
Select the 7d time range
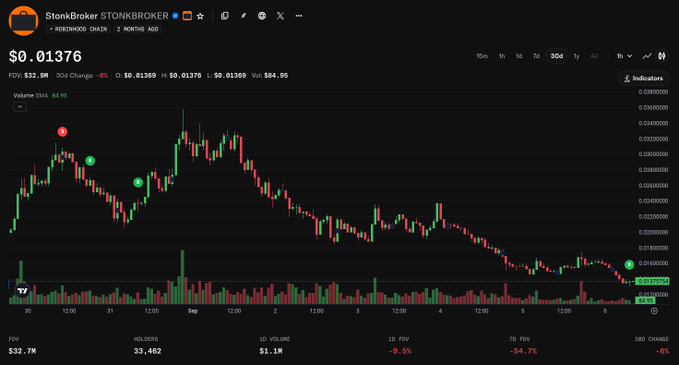click(536, 56)
